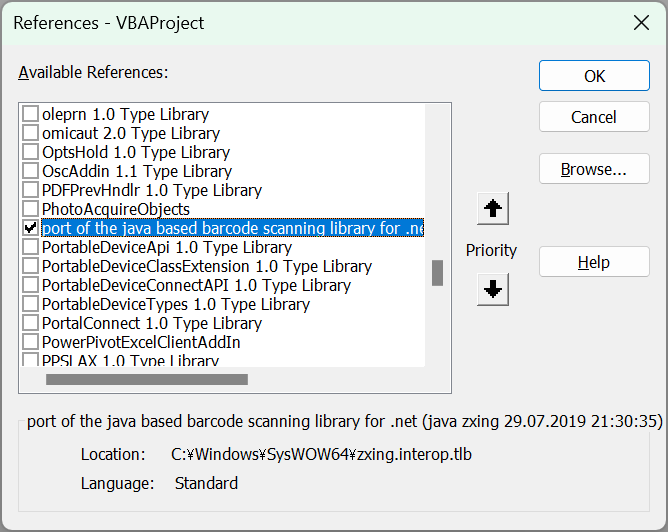Tick the PowerPivotExcelClientAddIn checkbox
The width and height of the screenshot is (668, 532).
pos(30,342)
